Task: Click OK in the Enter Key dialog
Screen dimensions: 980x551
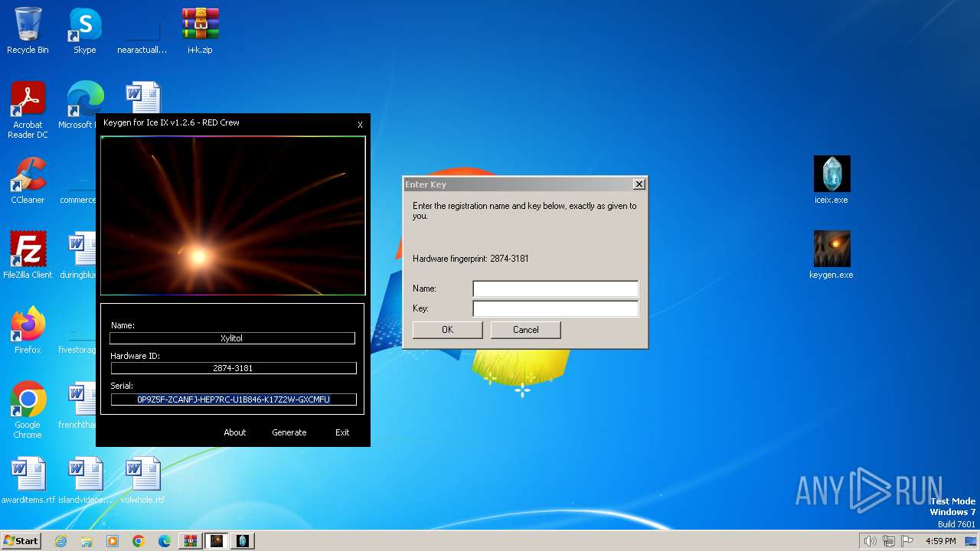Action: (448, 330)
